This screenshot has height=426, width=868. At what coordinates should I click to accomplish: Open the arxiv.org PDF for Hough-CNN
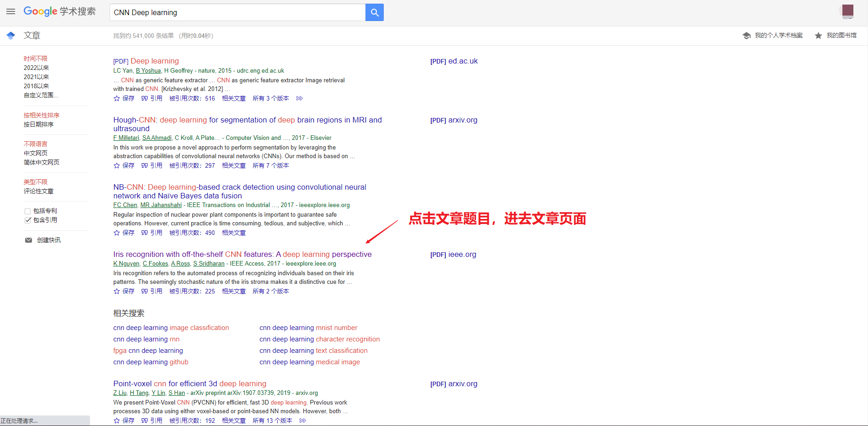454,120
